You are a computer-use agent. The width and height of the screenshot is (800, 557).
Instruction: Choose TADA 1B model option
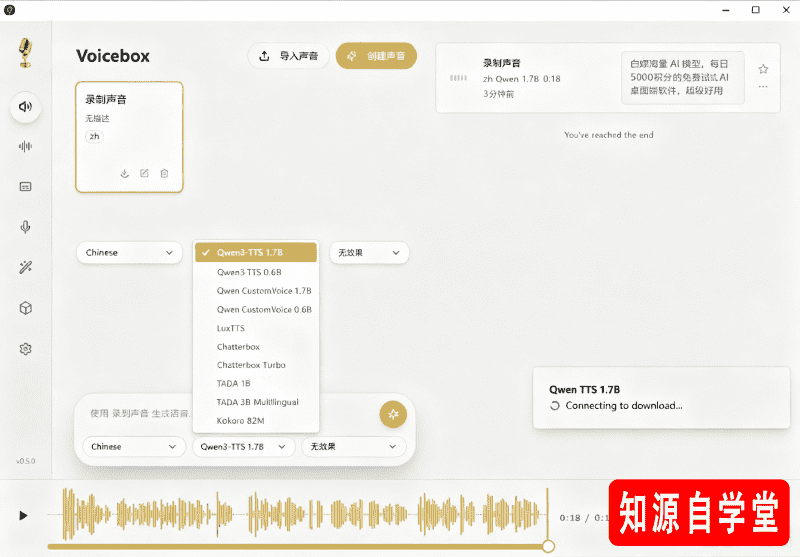(x=256, y=384)
